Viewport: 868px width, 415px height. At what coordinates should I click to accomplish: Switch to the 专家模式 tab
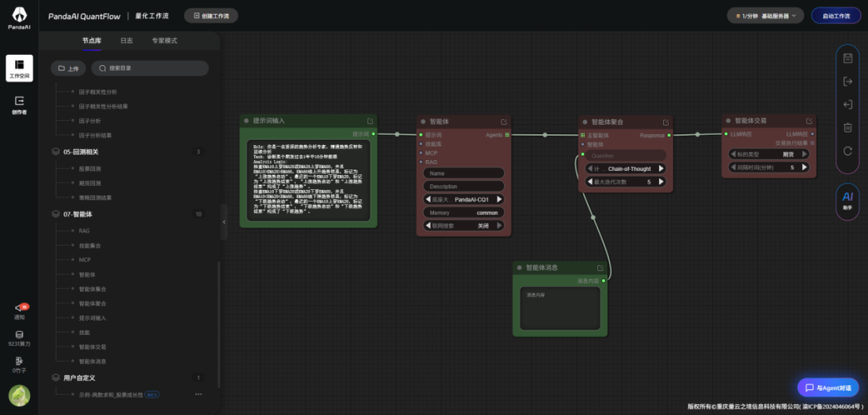click(164, 40)
